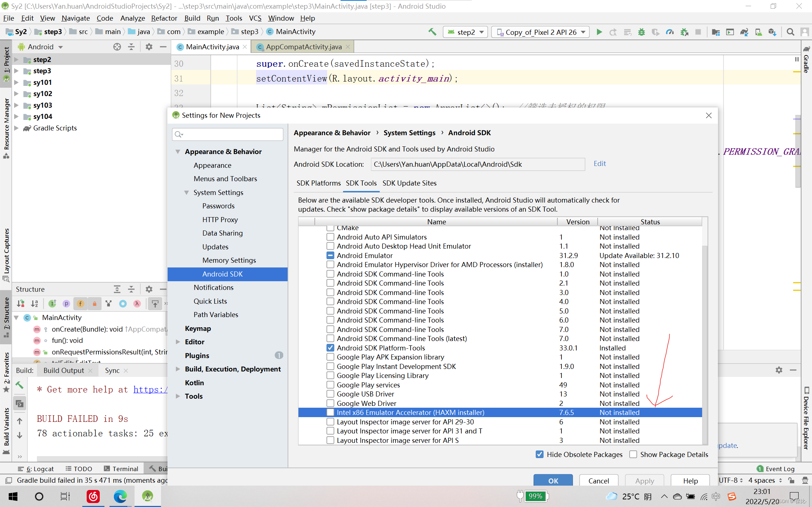Open the Resource Manager side tab
Screen dimensions: 812x507
click(x=6, y=129)
